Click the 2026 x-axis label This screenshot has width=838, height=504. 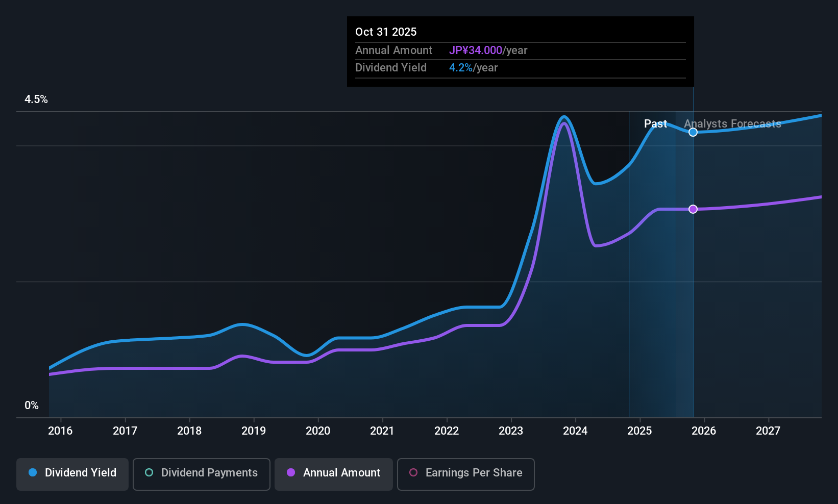tap(704, 431)
